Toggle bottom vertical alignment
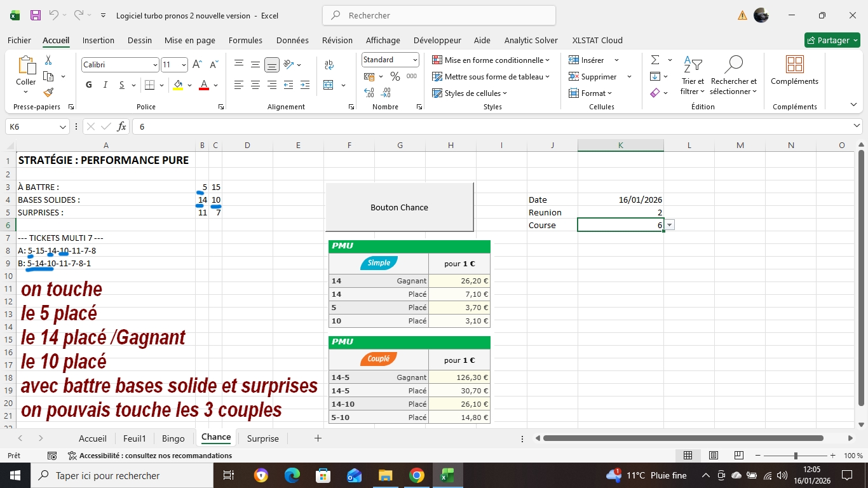868x488 pixels. [x=272, y=65]
